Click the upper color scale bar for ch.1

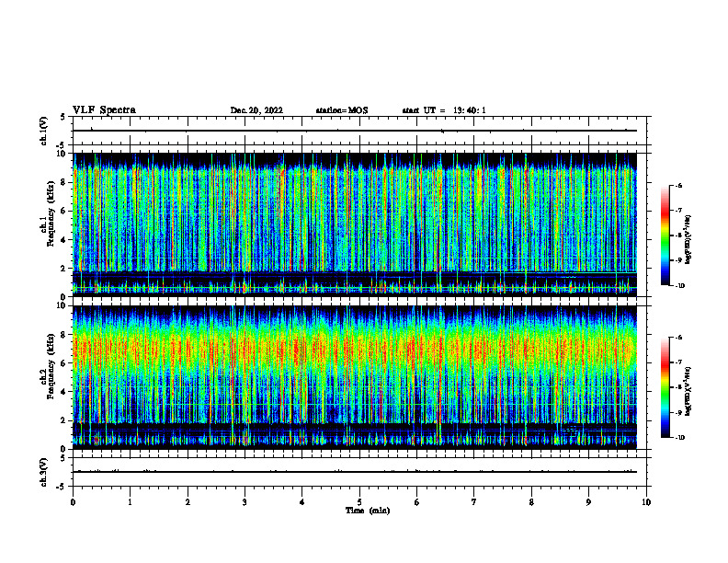pyautogui.click(x=665, y=236)
